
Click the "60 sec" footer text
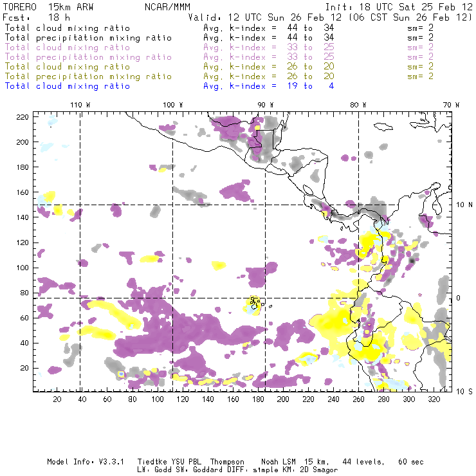(411, 462)
